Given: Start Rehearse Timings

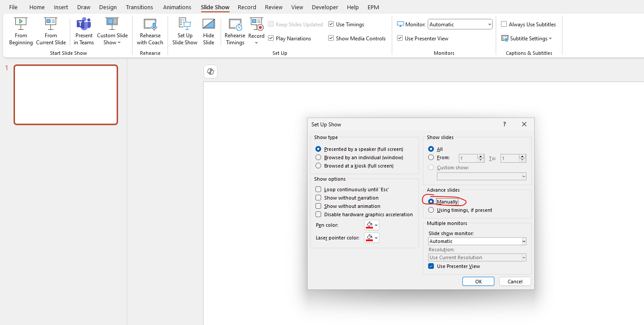Looking at the screenshot, I should (235, 32).
